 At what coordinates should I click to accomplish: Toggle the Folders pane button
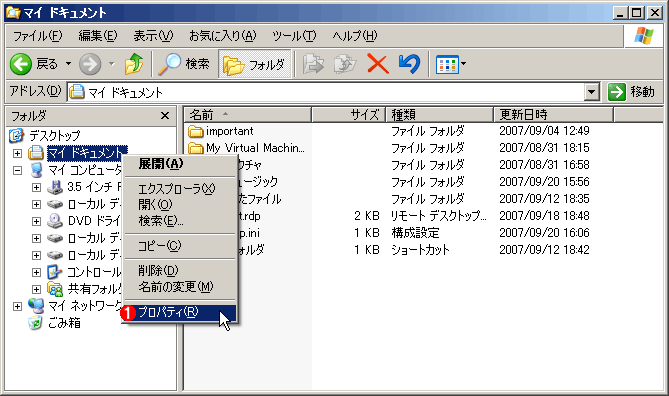coord(255,64)
